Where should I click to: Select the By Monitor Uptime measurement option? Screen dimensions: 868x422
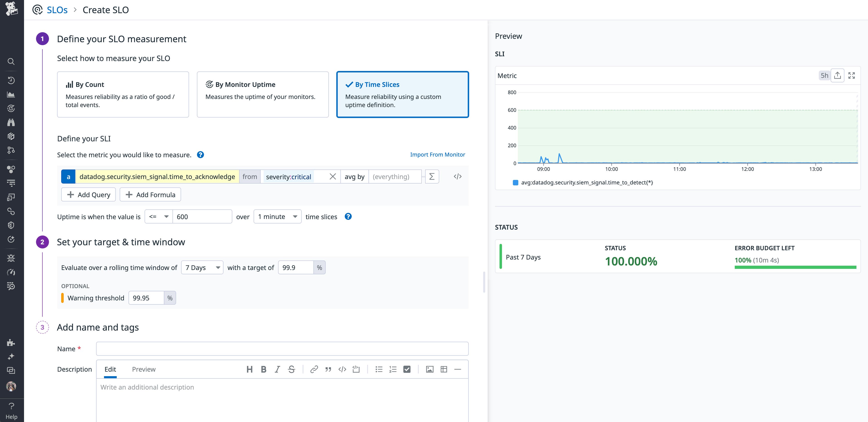pyautogui.click(x=262, y=94)
